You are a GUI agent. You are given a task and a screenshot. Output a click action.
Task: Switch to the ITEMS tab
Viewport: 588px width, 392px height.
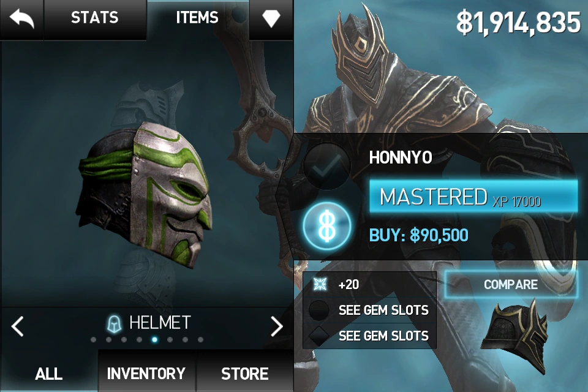pos(197,18)
